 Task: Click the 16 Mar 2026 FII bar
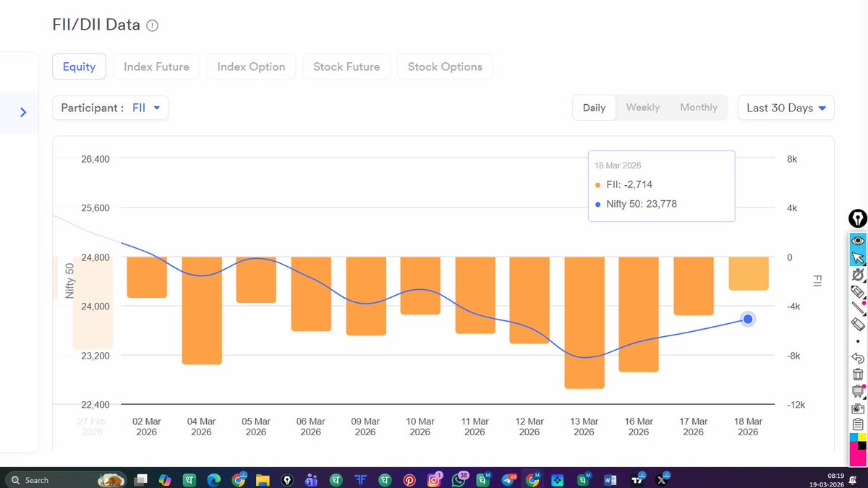[x=639, y=314]
